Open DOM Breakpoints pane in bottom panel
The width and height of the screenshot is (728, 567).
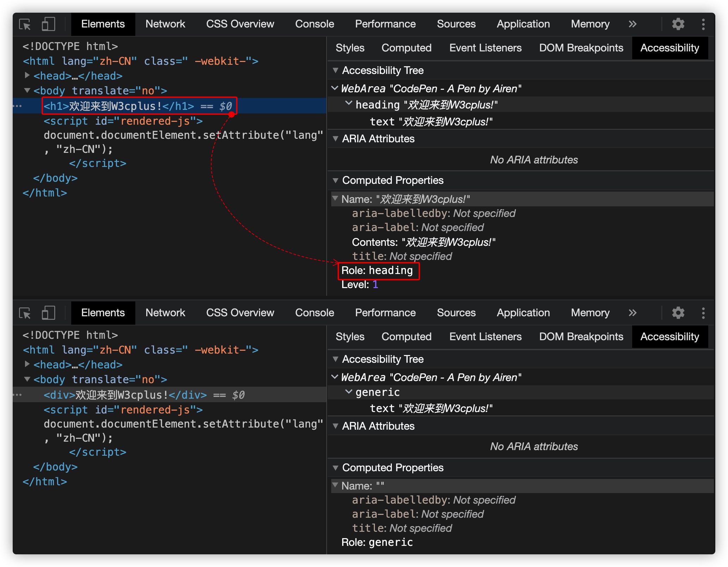pyautogui.click(x=581, y=337)
